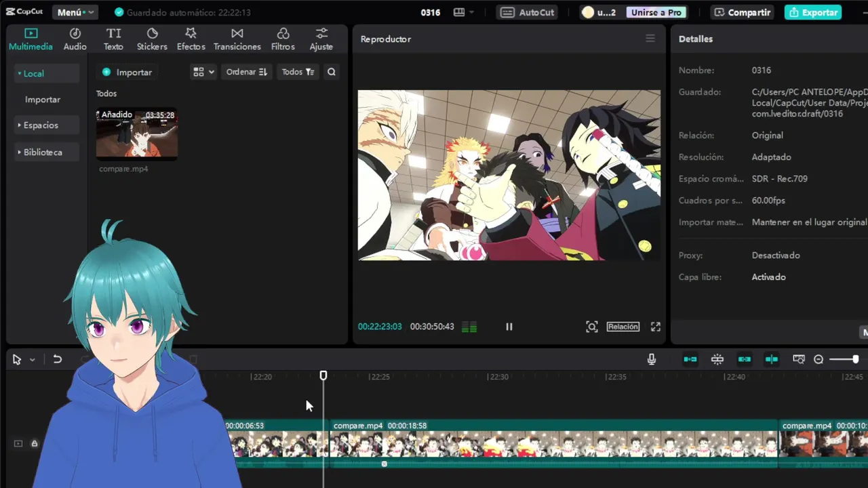The height and width of the screenshot is (488, 868).
Task: Go to the Transiciones tab
Action: click(237, 39)
